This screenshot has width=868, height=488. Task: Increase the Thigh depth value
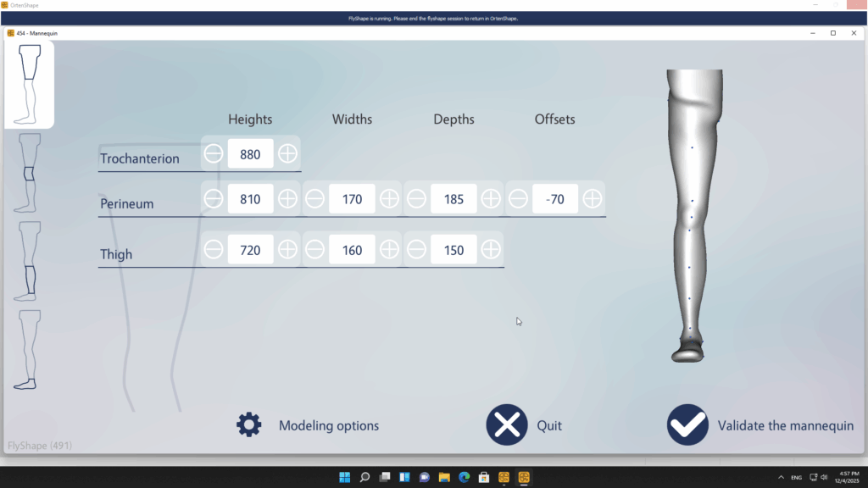(491, 250)
